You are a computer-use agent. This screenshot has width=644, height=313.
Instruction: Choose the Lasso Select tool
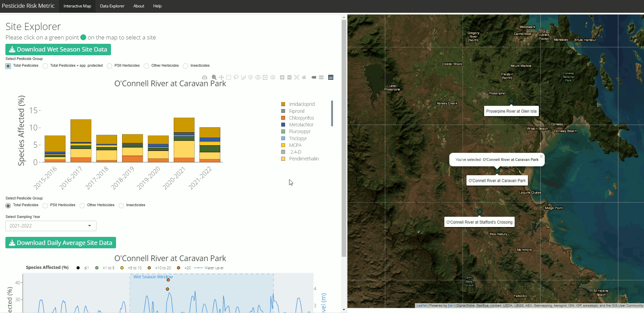[236, 77]
